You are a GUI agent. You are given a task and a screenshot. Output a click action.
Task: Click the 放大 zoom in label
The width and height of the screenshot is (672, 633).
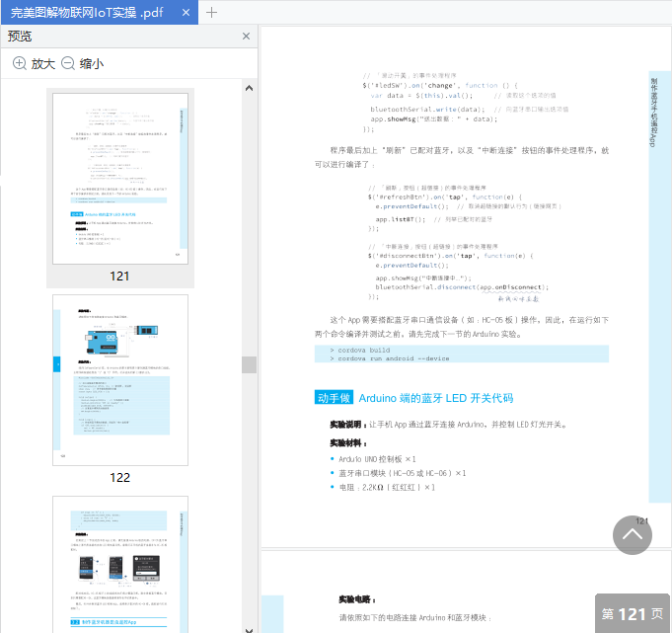[x=43, y=64]
